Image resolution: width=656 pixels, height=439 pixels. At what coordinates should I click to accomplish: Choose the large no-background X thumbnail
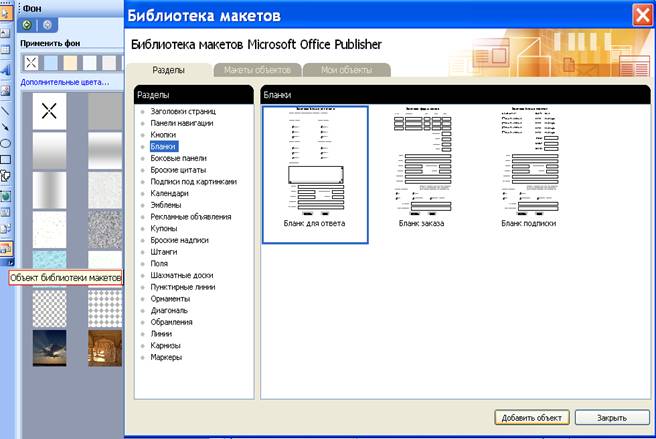tap(49, 111)
